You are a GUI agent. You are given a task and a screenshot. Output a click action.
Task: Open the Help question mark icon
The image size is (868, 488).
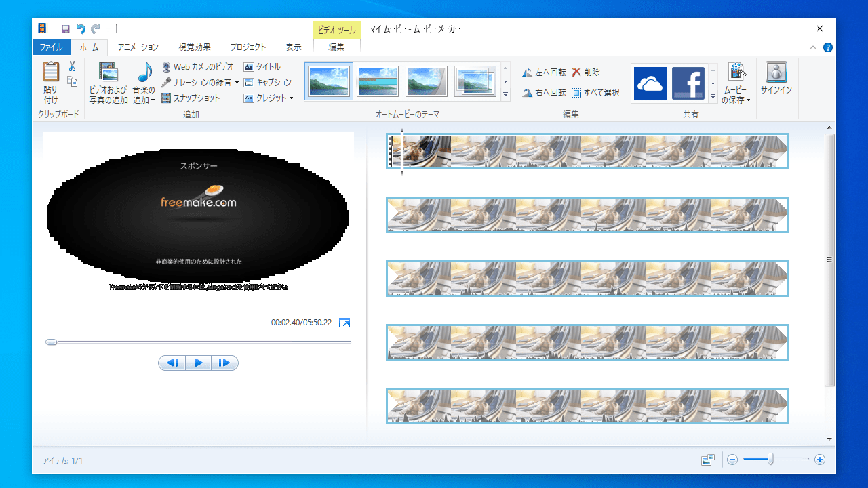point(827,47)
